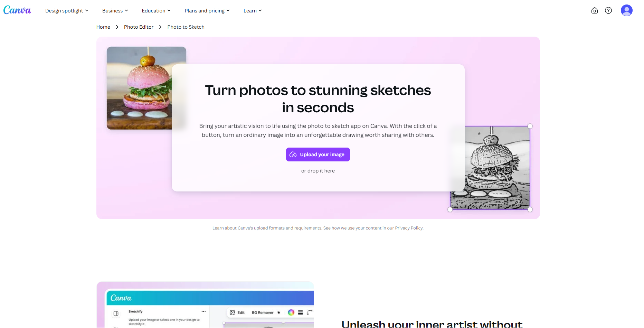Click the upload cloud icon inside the button
The width and height of the screenshot is (644, 328).
pyautogui.click(x=294, y=154)
